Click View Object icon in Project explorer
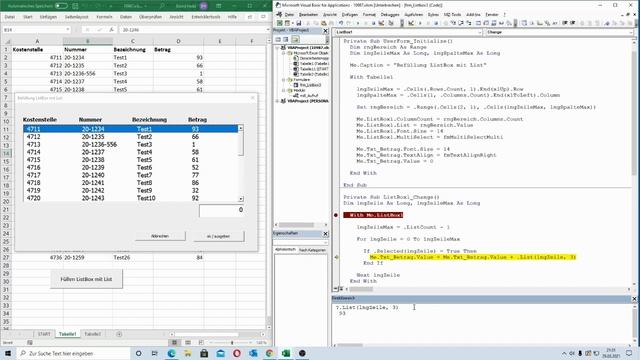The height and width of the screenshot is (360, 640). point(286,39)
